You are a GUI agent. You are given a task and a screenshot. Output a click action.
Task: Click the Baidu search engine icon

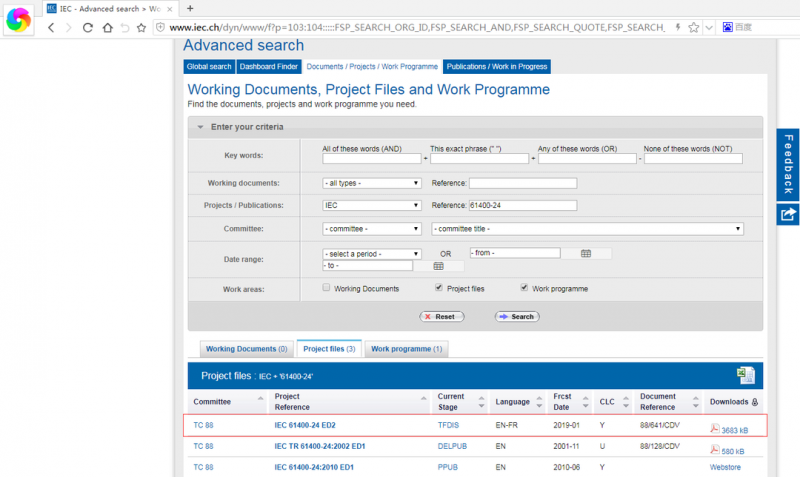[x=728, y=27]
